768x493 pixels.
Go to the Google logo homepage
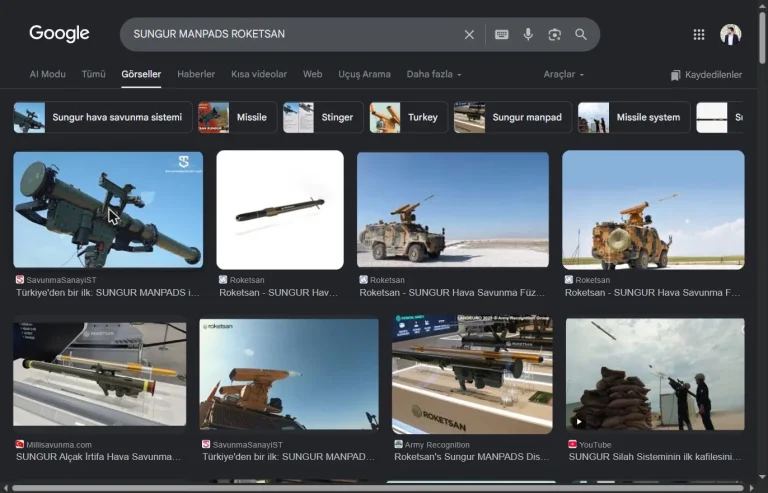click(59, 33)
